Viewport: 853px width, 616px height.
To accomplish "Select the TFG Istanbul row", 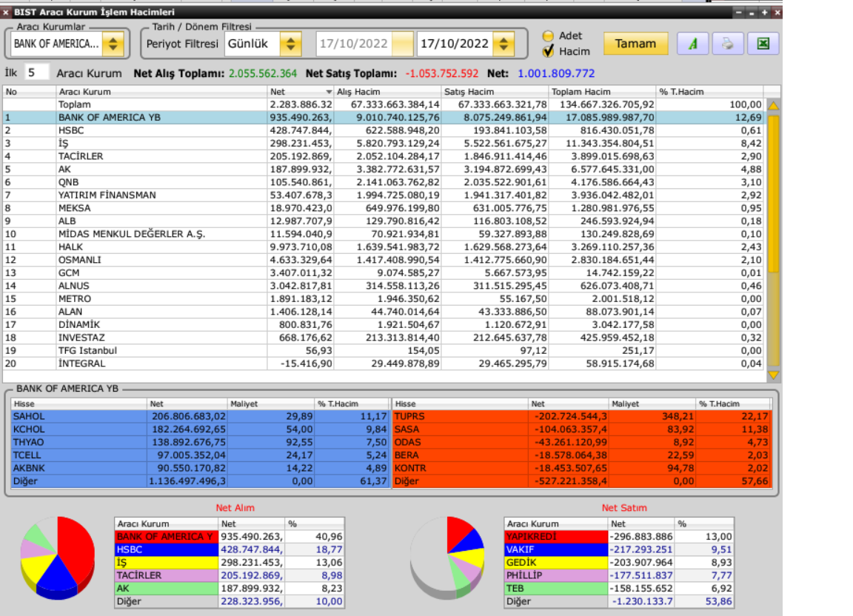I will (384, 351).
